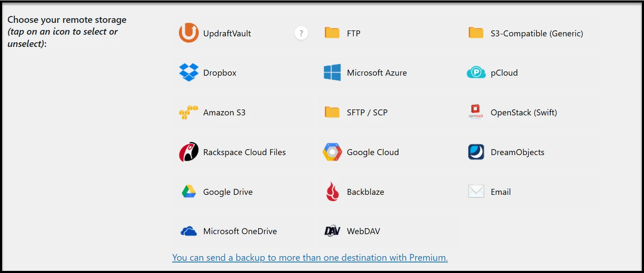This screenshot has width=644, height=273.
Task: Select the UpdraftVault storage icon
Action: 189,33
